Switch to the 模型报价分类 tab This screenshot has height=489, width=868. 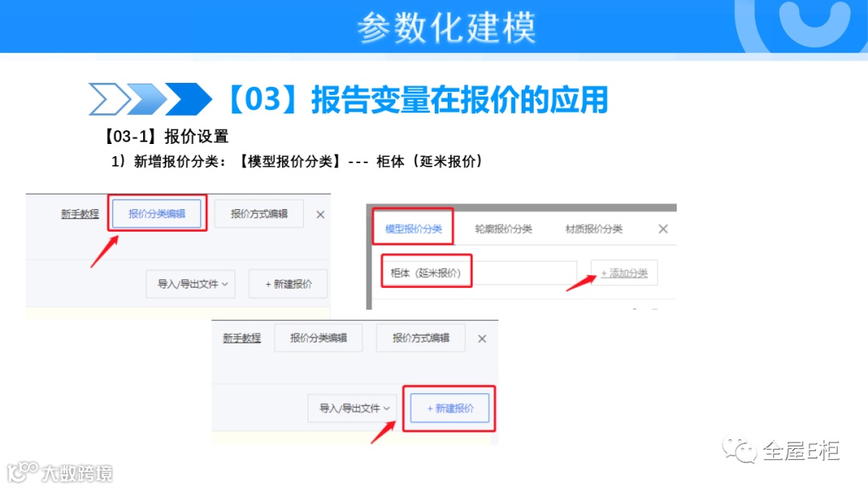click(x=414, y=228)
